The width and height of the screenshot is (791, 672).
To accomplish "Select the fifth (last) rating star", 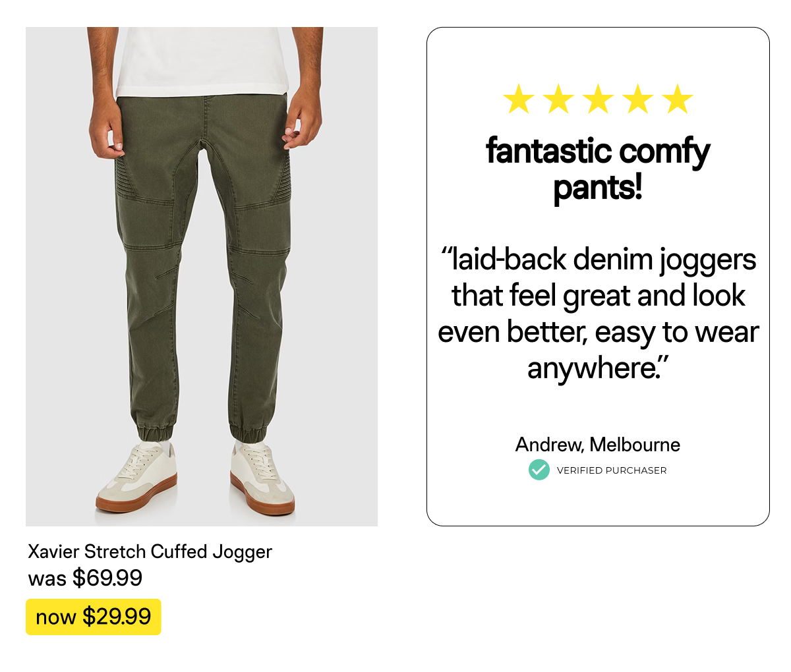I will pyautogui.click(x=677, y=99).
